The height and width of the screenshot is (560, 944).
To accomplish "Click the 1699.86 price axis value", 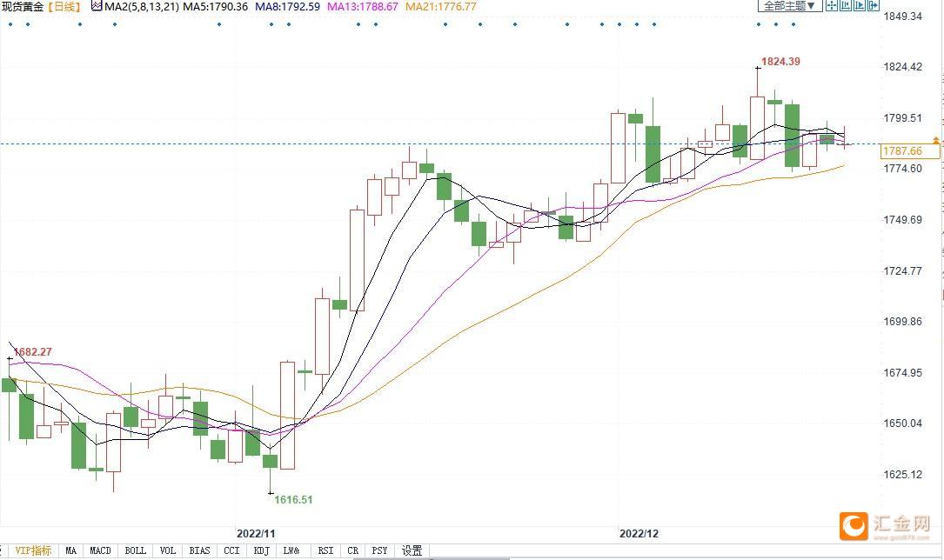I will click(x=902, y=322).
